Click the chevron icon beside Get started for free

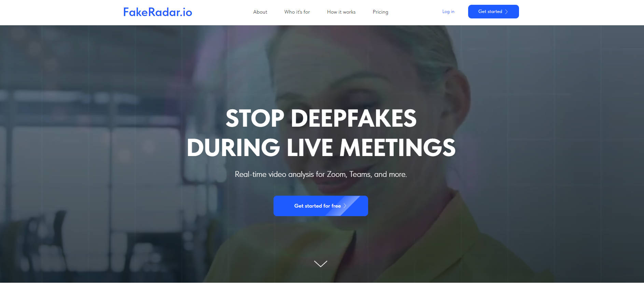(x=345, y=206)
